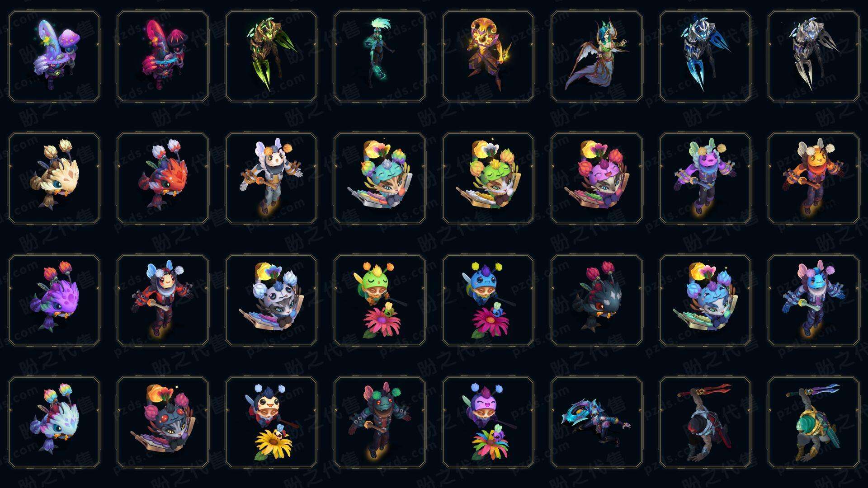Image resolution: width=868 pixels, height=488 pixels.
Task: Pick the black bird with red flower buds
Action: (597, 300)
